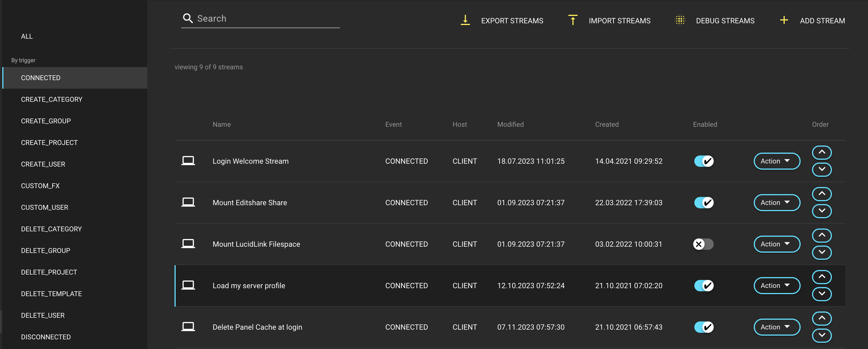The width and height of the screenshot is (868, 349).
Task: Click laptop icon of Login Welcome Stream
Action: click(x=188, y=161)
